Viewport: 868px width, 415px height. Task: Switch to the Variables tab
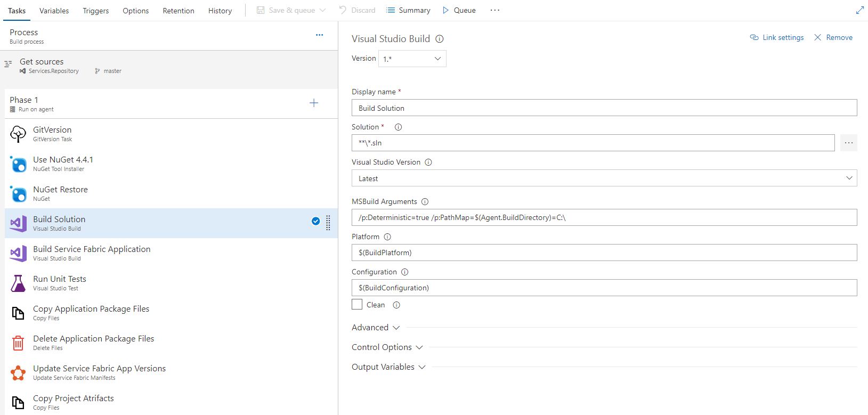pos(54,11)
